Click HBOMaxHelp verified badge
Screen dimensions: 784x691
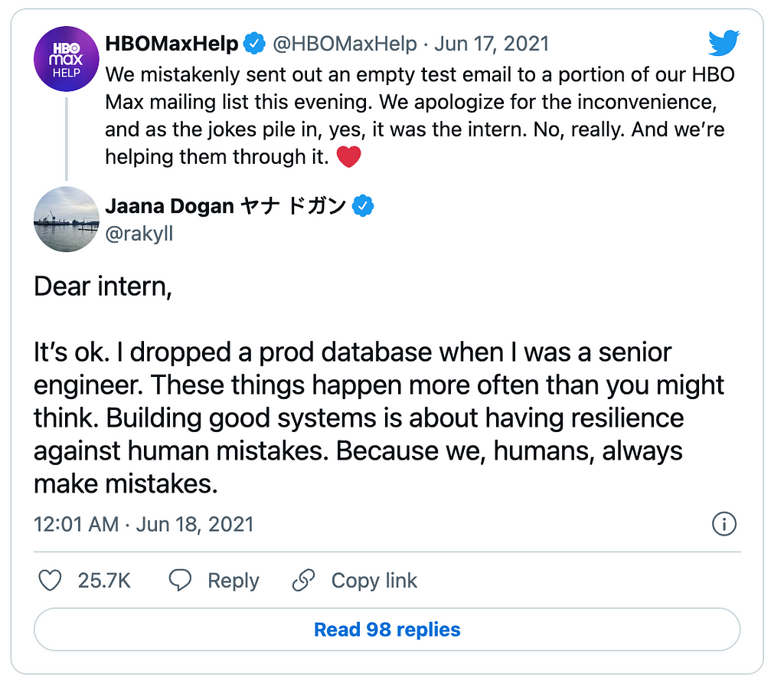tap(254, 44)
